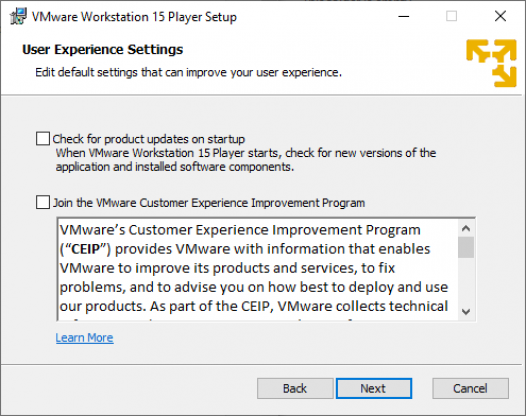Click inside the CEIP description text box
The image size is (526, 416).
[x=258, y=269]
